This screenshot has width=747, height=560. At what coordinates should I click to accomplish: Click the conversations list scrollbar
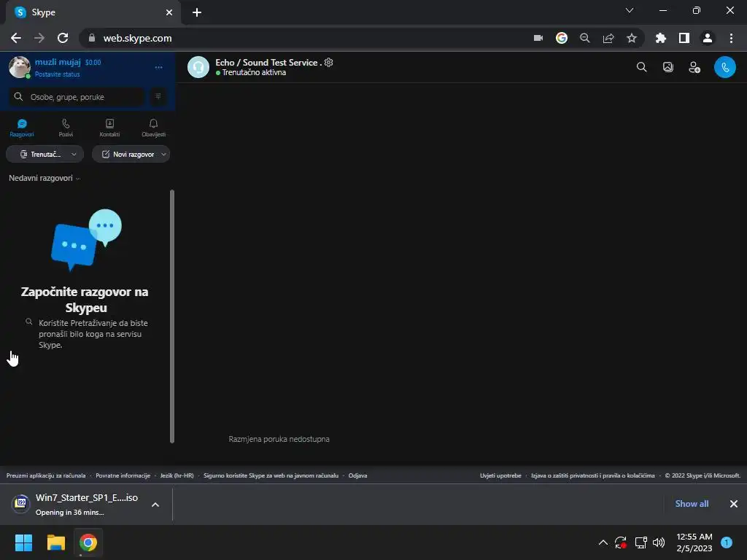click(172, 316)
